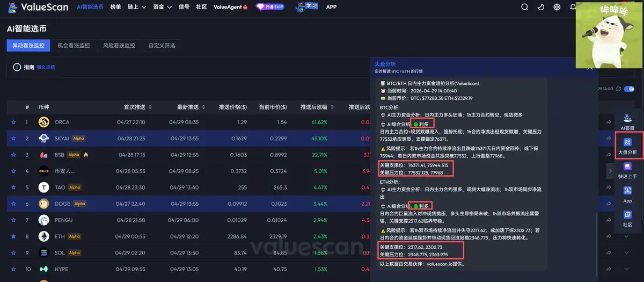Image resolution: width=644 pixels, height=282 pixels.
Task: Star the ORCA row favorite
Action: 13,122
